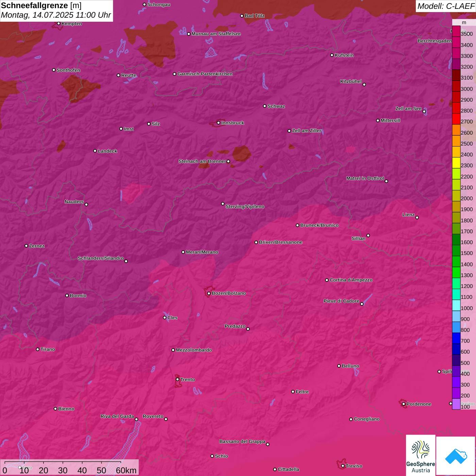Click the 2300 m yellow legend swatch
Screen dimensions: 476x476
(456, 163)
